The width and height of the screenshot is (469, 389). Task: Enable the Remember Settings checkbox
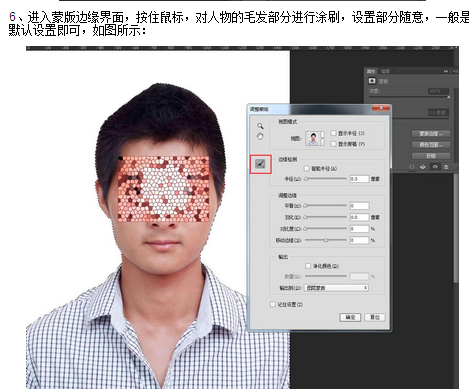pyautogui.click(x=273, y=304)
